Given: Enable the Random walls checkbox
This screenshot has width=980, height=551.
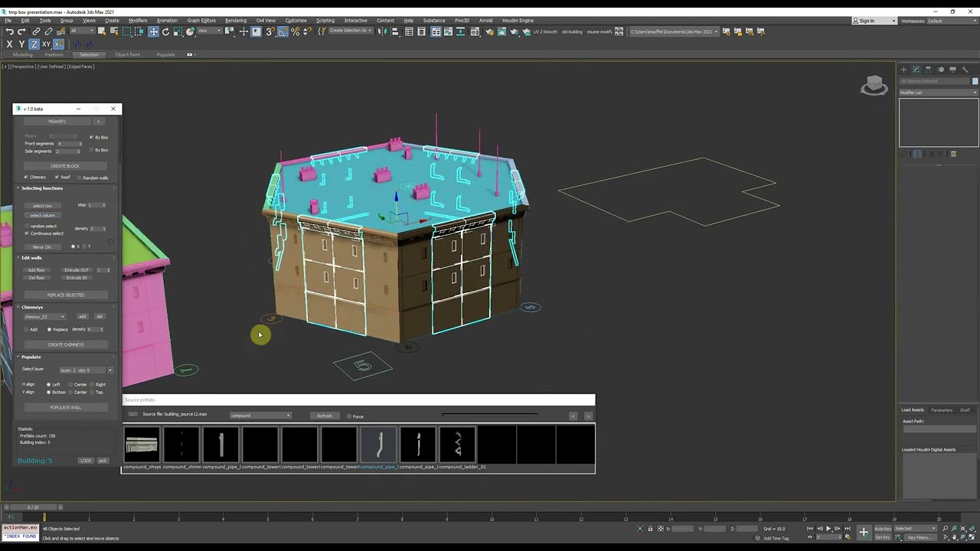Looking at the screenshot, I should click(80, 178).
